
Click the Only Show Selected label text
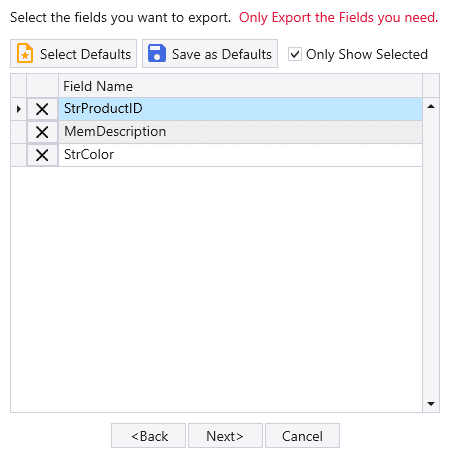[367, 54]
